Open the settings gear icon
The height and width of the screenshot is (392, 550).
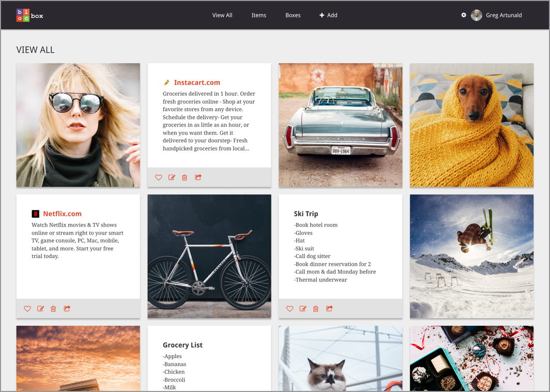click(x=464, y=15)
